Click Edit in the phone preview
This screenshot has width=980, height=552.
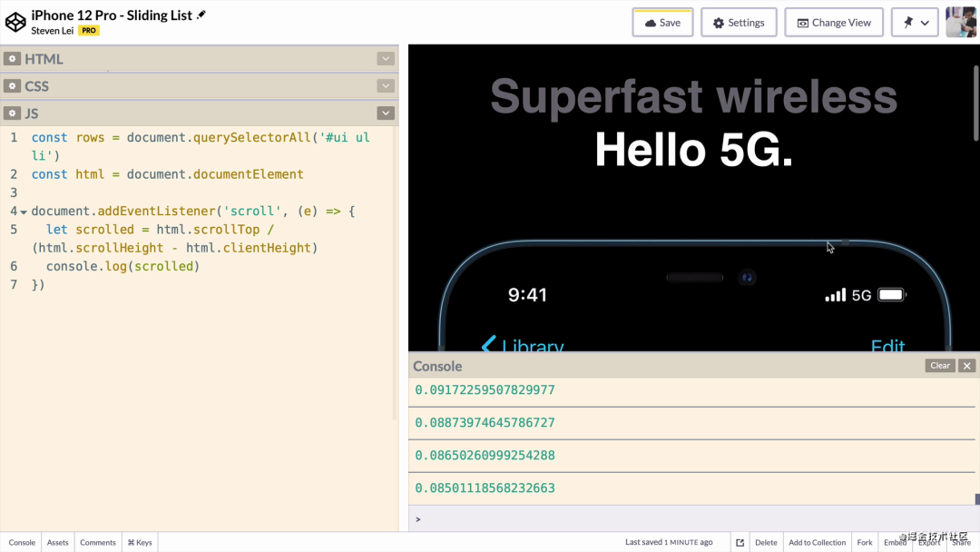pyautogui.click(x=887, y=345)
